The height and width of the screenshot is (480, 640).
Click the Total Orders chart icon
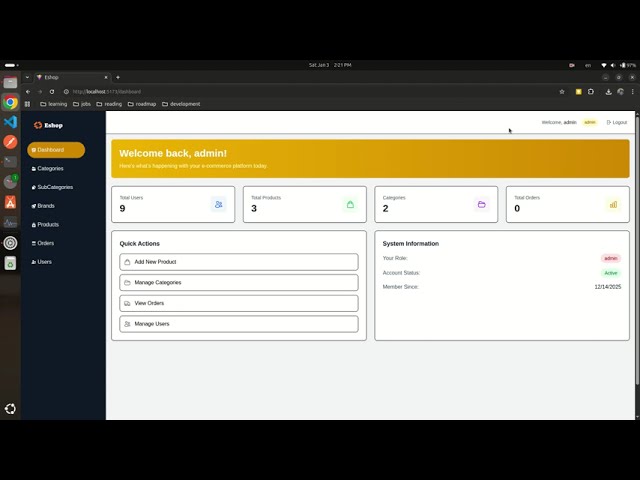coord(613,204)
